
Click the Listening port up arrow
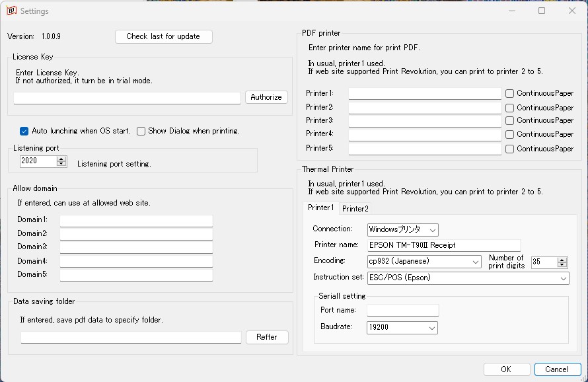[x=61, y=159]
